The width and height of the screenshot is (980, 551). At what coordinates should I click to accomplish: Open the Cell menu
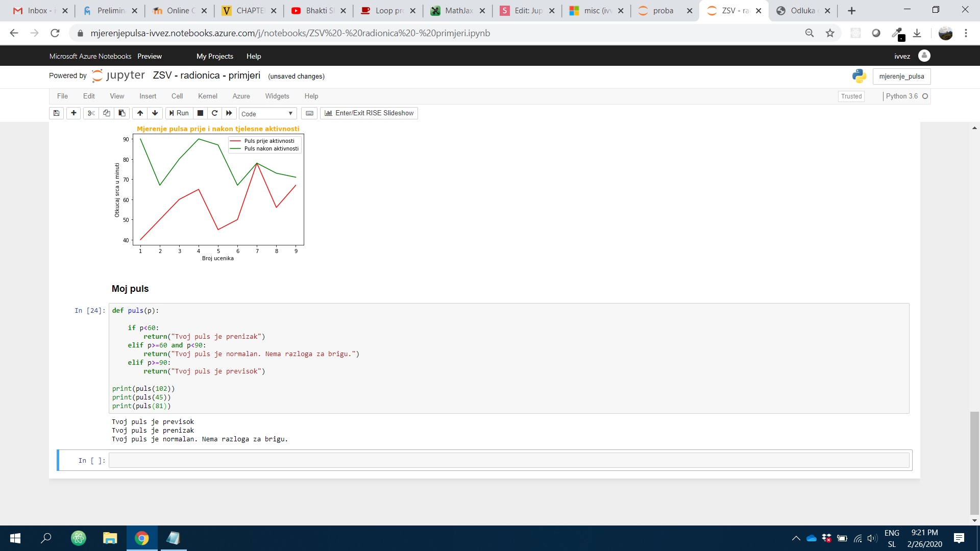click(177, 96)
